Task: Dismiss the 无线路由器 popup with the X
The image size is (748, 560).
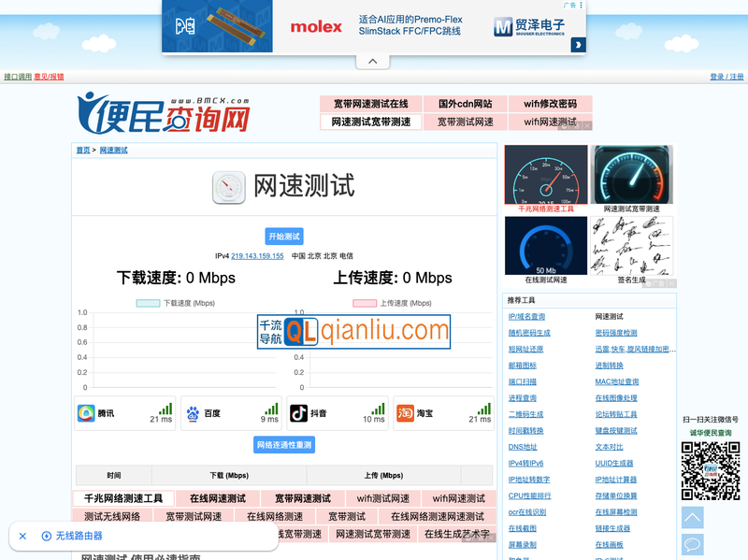Action: pyautogui.click(x=22, y=536)
